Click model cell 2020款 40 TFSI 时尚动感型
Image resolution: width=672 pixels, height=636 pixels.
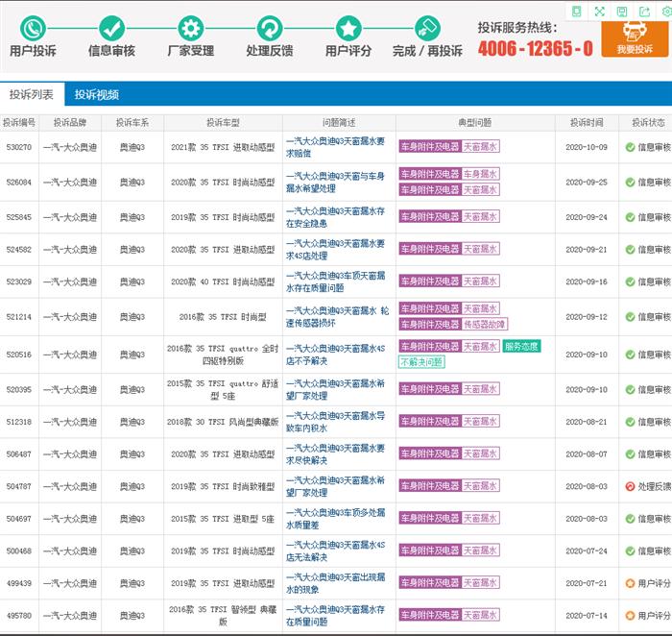(223, 281)
